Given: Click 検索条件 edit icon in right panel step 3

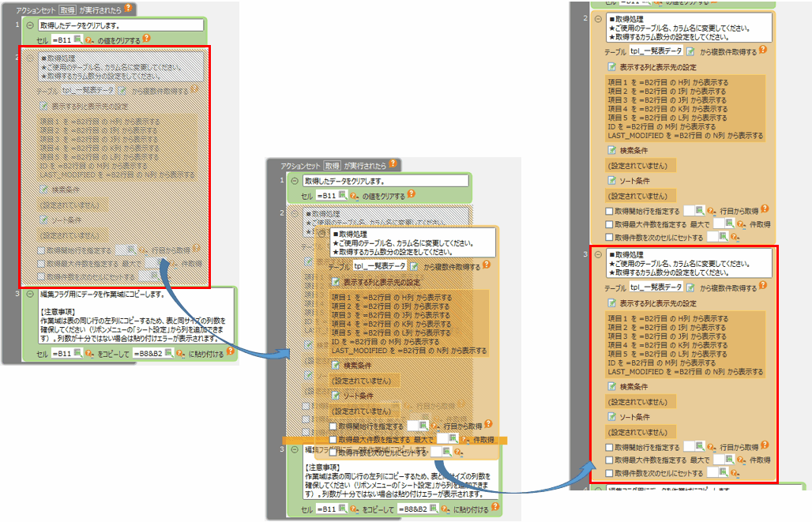Looking at the screenshot, I should click(x=612, y=386).
